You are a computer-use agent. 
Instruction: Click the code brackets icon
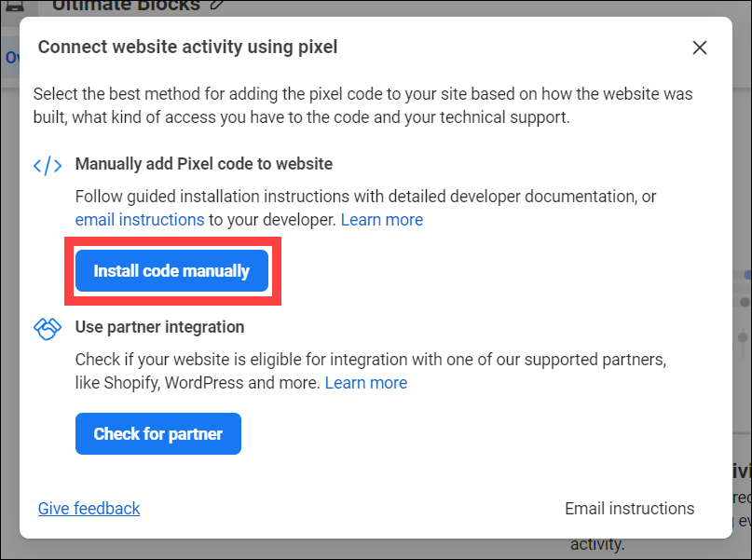click(x=47, y=166)
